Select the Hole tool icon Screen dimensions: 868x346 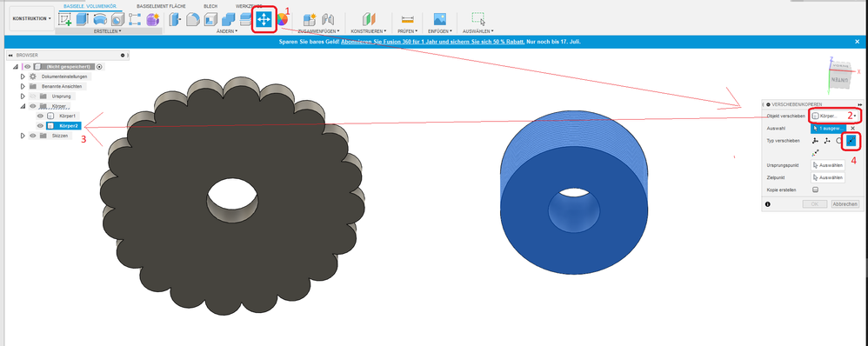[x=117, y=20]
